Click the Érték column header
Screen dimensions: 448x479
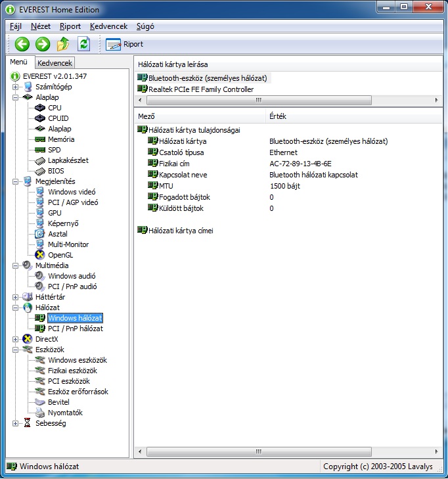click(354, 116)
